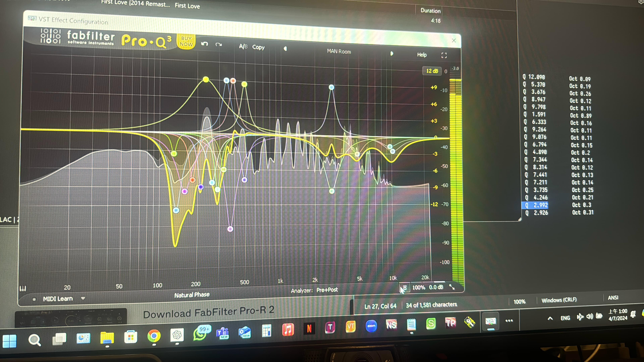This screenshot has height=362, width=644.
Task: Click the yellow Buy Now badge
Action: [x=186, y=41]
